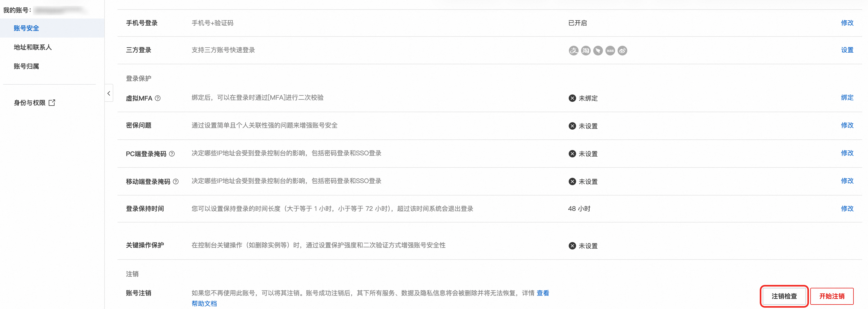Viewport: 868px width, 309px height.
Task: Click 修改 for 手机号登录
Action: (847, 22)
